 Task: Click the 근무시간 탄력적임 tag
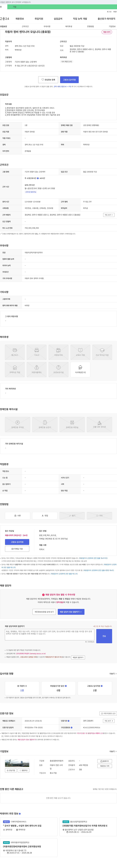[31, 192]
